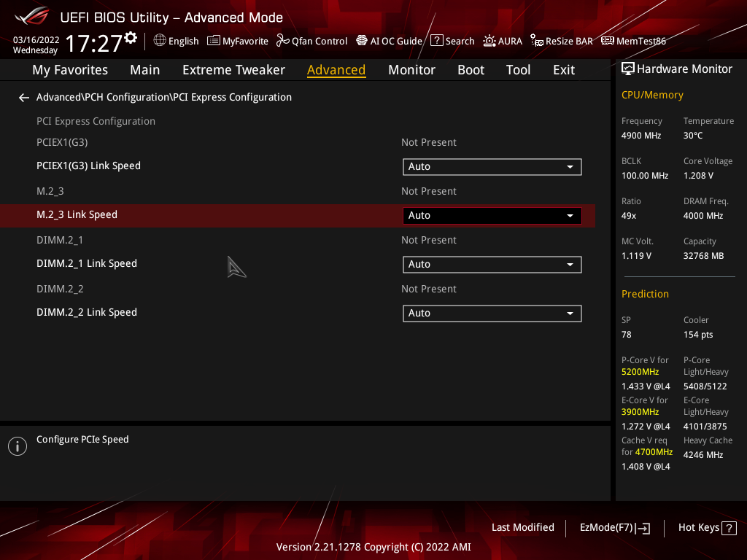Open M.2_3 Link Speed dropdown
Viewport: 747px width, 560px height.
[492, 215]
